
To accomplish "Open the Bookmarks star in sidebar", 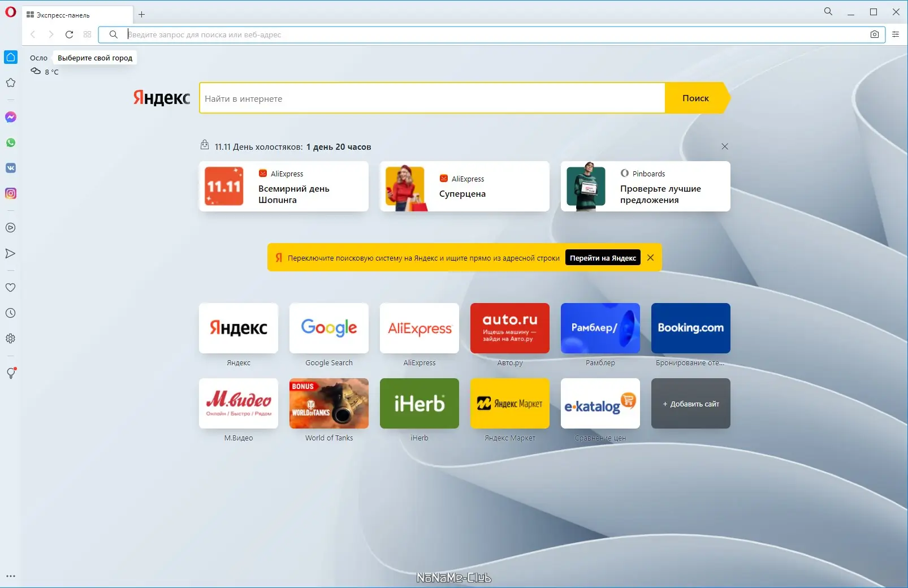I will point(11,83).
